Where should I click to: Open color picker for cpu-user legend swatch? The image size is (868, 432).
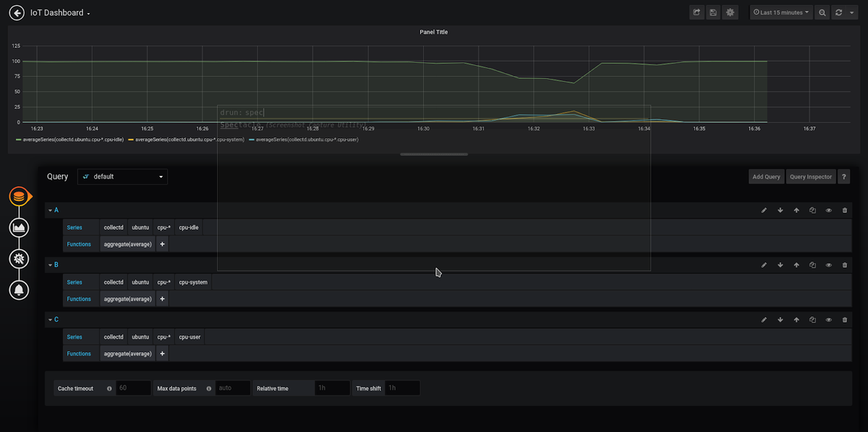[252, 140]
